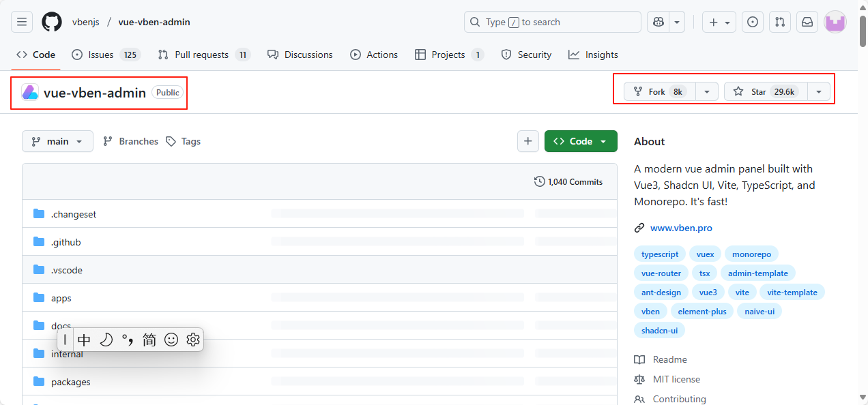868x405 pixels.
Task: Click the apps folder icon
Action: tap(39, 298)
